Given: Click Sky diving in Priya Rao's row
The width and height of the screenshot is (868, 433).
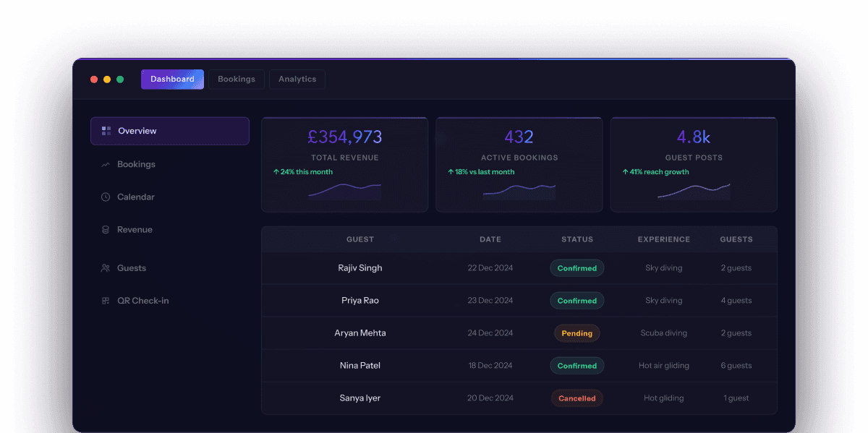Looking at the screenshot, I should pyautogui.click(x=664, y=301).
